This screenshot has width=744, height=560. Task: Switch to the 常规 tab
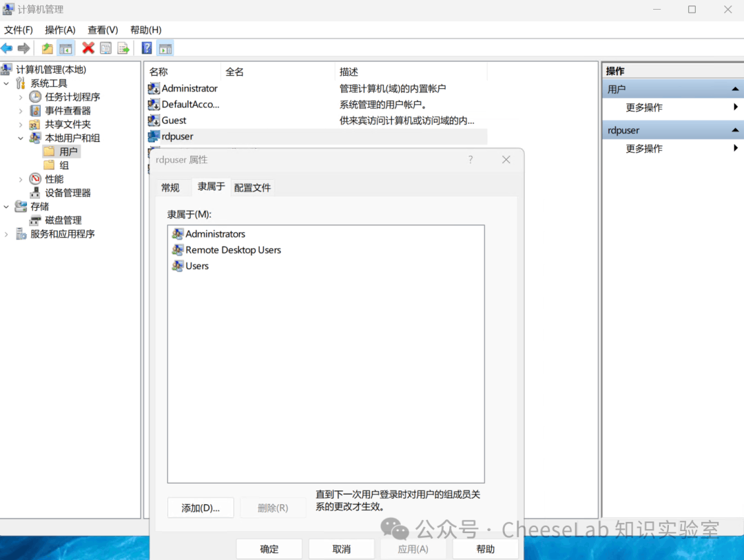[x=170, y=187]
